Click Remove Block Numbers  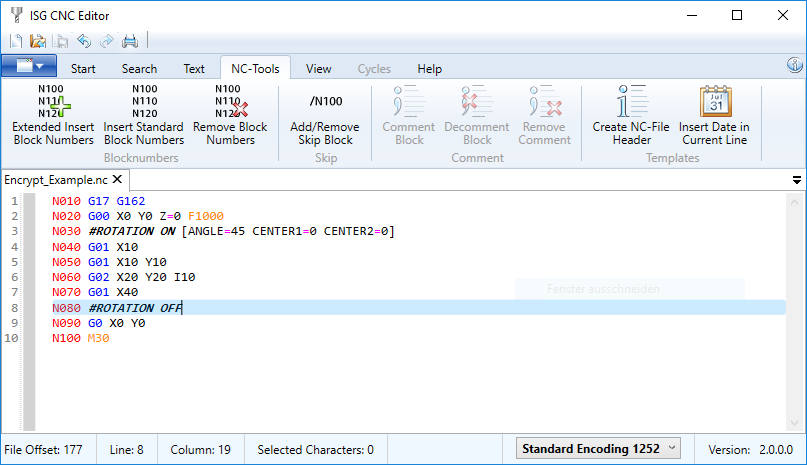230,115
